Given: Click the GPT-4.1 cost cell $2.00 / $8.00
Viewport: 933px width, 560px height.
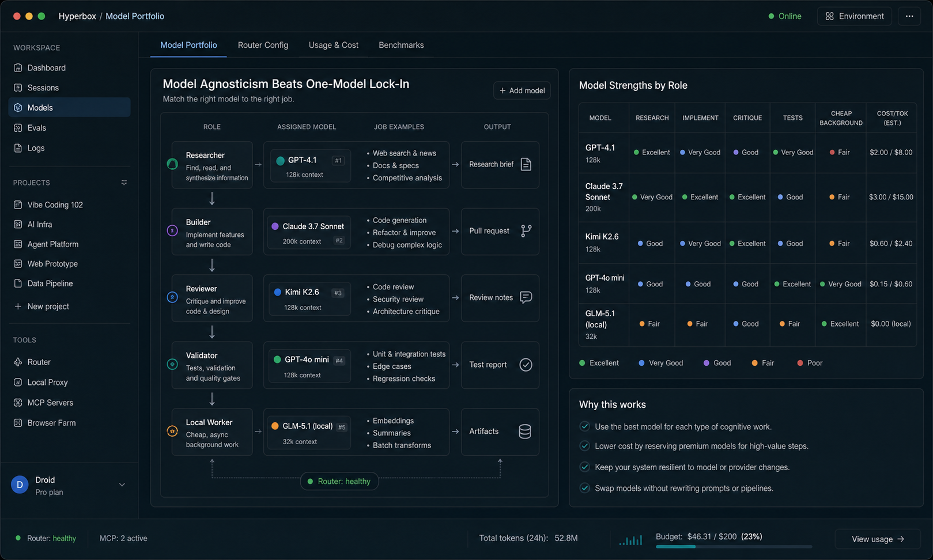Looking at the screenshot, I should pos(891,152).
